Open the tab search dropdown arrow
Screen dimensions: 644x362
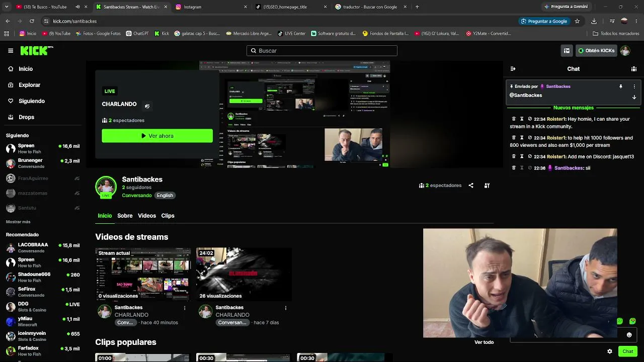6,7
